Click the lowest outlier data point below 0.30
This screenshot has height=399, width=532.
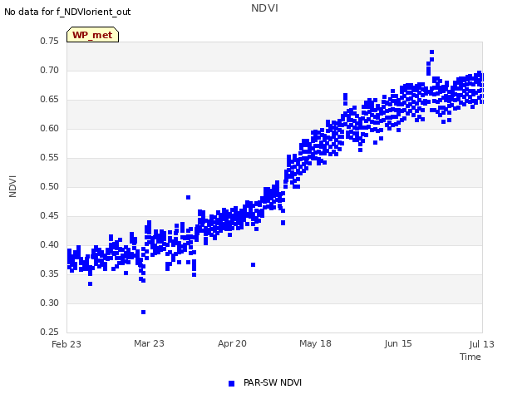[x=144, y=313]
